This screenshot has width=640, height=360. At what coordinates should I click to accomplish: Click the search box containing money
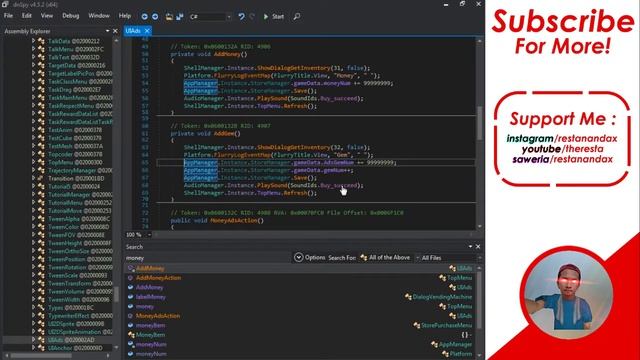click(x=207, y=258)
